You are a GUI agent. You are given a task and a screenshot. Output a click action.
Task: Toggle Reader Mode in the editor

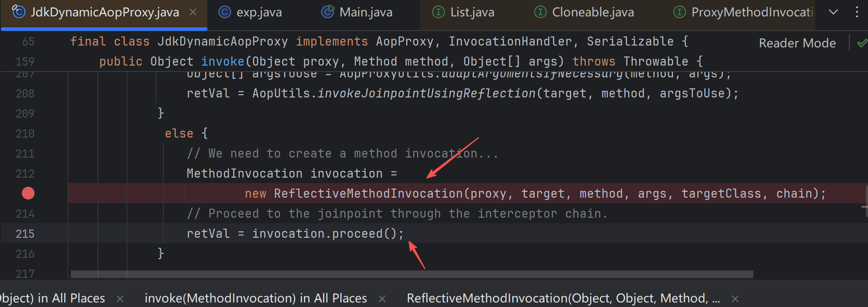point(797,43)
